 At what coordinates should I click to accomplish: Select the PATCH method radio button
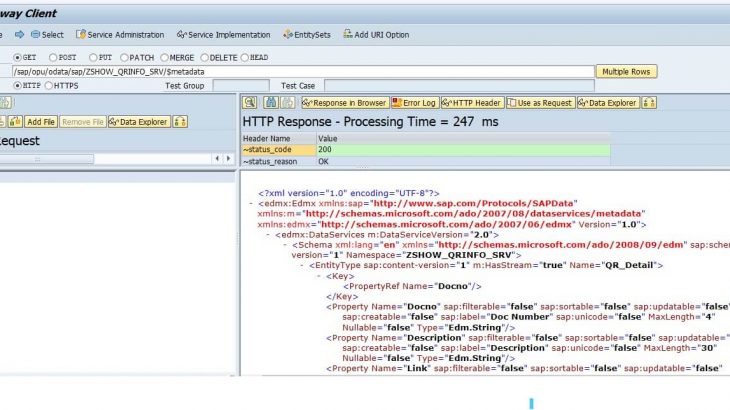point(124,57)
